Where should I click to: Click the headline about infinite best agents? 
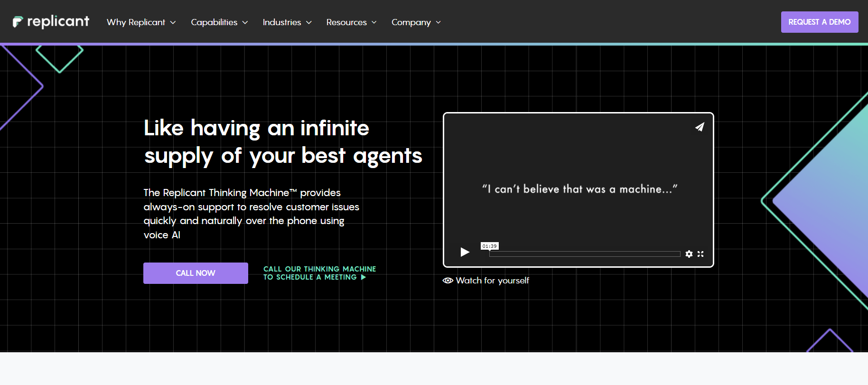tap(283, 142)
